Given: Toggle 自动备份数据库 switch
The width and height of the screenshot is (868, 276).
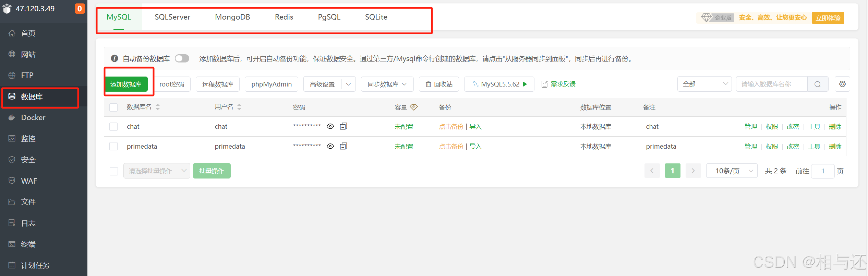Looking at the screenshot, I should click(x=182, y=59).
